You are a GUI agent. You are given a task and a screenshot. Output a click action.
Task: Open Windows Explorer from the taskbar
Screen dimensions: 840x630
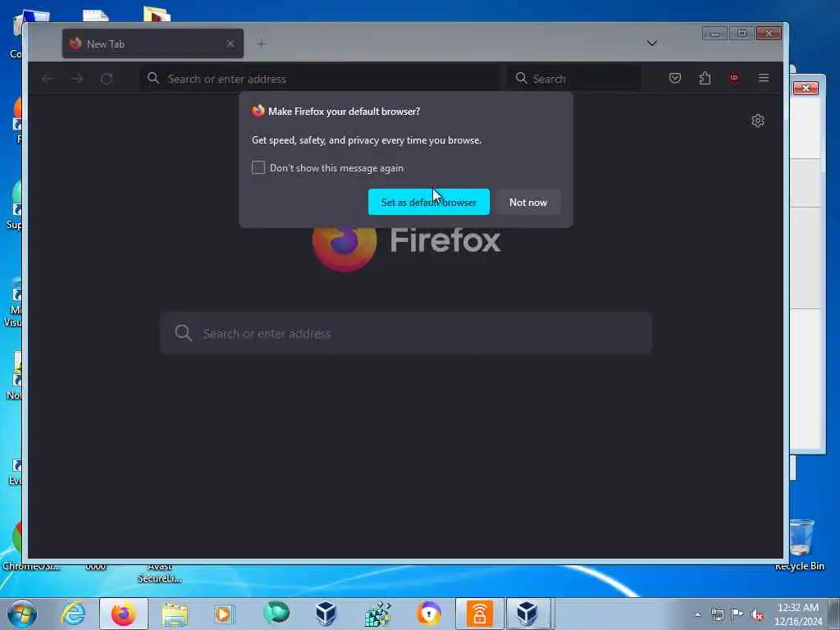pos(175,614)
